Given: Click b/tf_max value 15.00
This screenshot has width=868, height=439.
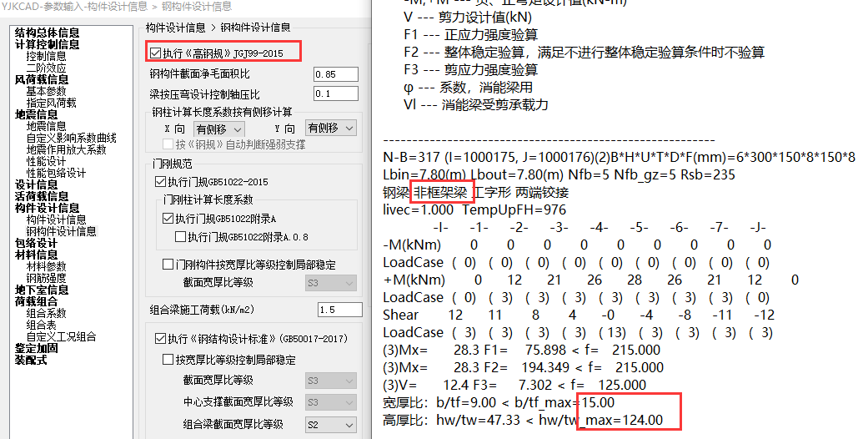Looking at the screenshot, I should 598,402.
